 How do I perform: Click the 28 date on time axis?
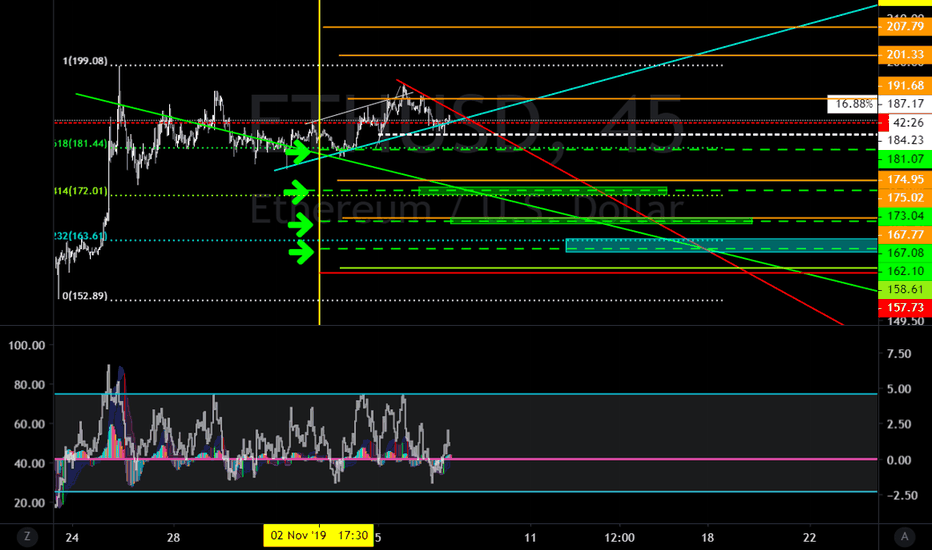173,538
